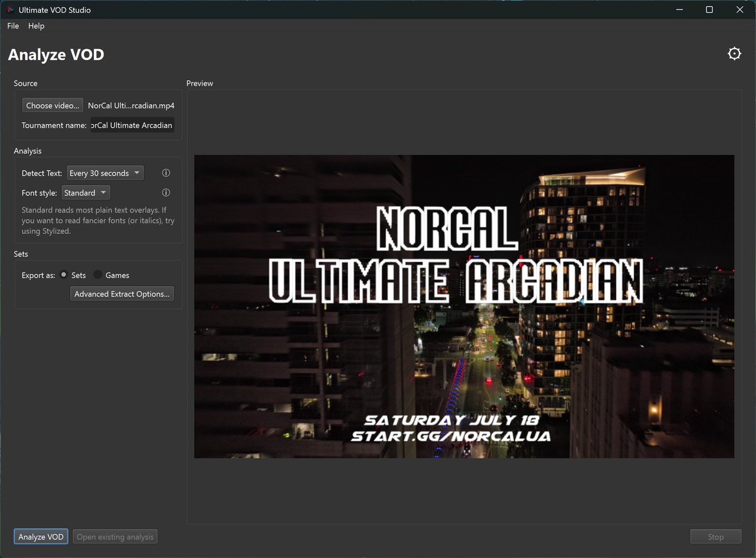Click the video preview image

[464, 306]
